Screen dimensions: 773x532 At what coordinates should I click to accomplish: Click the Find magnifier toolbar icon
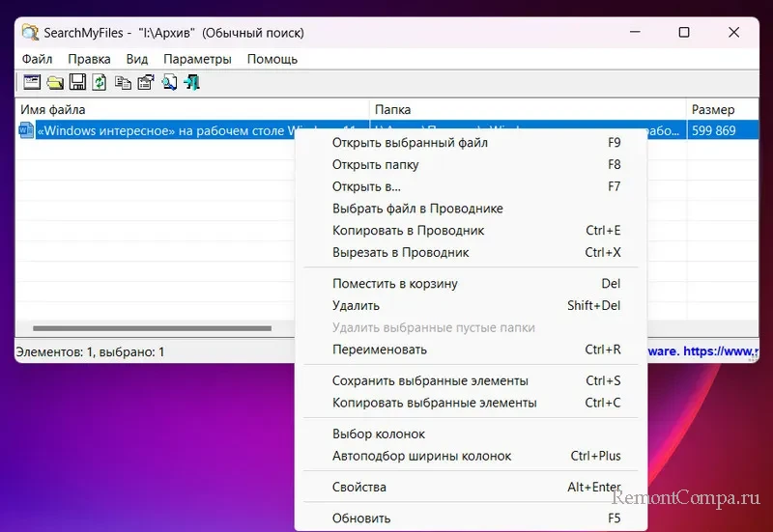pos(169,82)
